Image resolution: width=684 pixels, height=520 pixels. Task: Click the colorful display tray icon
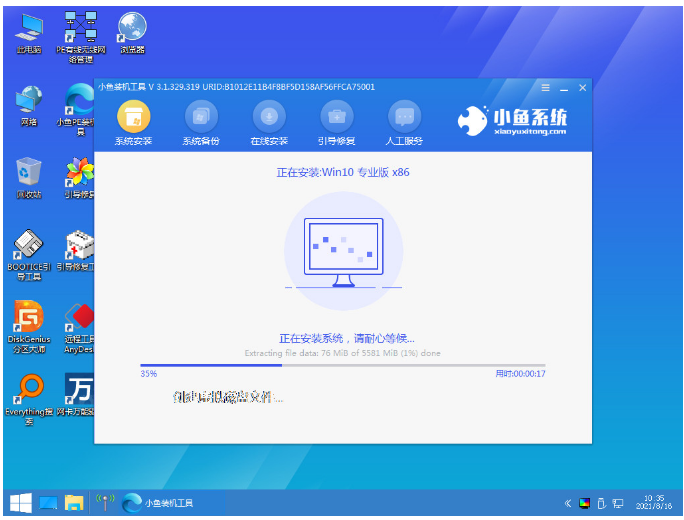click(x=585, y=503)
